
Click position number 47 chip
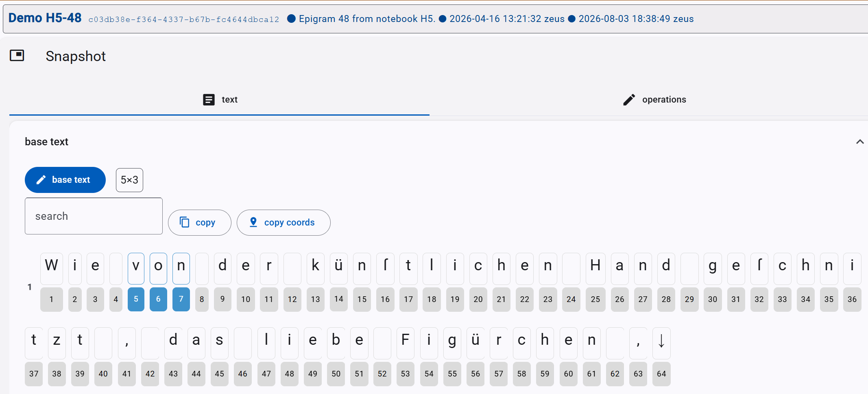[x=266, y=374]
